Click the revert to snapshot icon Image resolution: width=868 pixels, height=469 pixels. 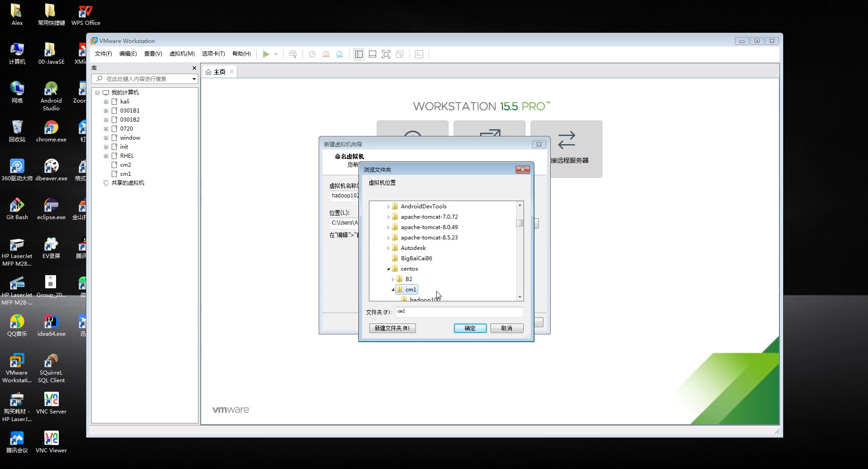coord(326,54)
